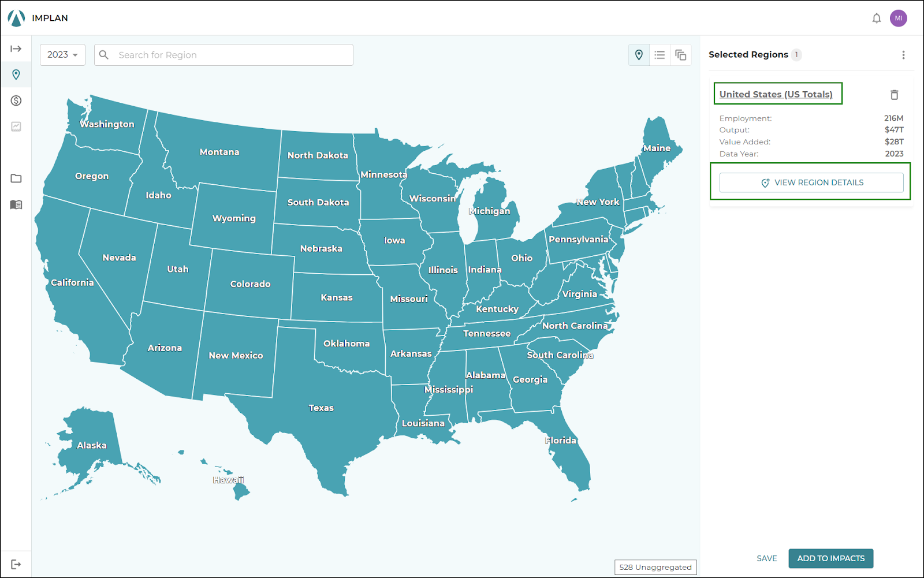Select Texas on the map
924x578 pixels.
321,408
